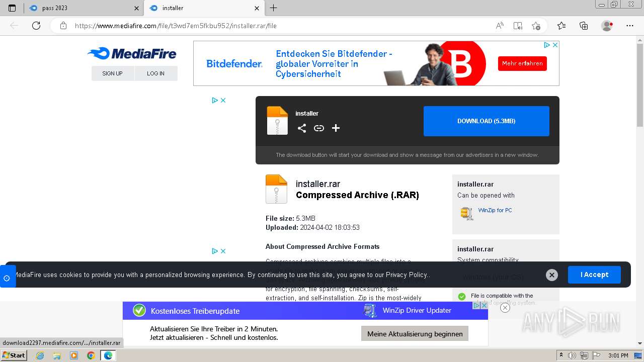Click Meine Aktualisierung beginnen button
The image size is (644, 362).
pyautogui.click(x=415, y=334)
